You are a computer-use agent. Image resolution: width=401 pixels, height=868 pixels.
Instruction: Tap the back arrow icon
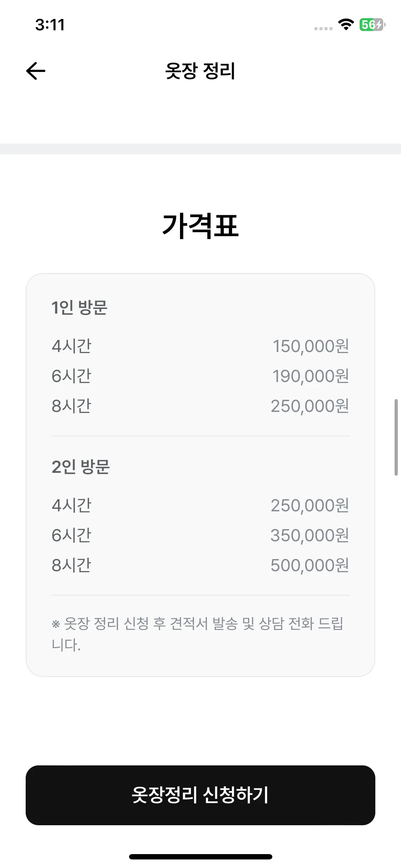pyautogui.click(x=36, y=71)
